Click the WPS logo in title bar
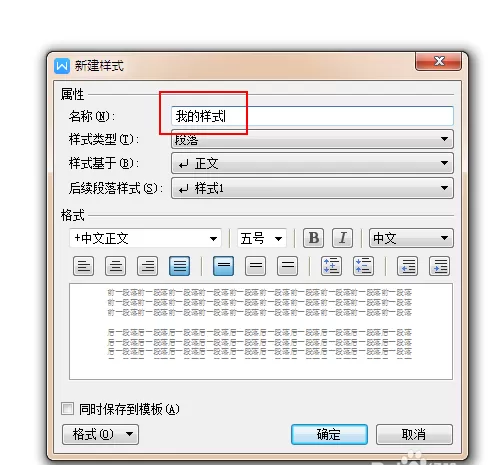 (62, 66)
